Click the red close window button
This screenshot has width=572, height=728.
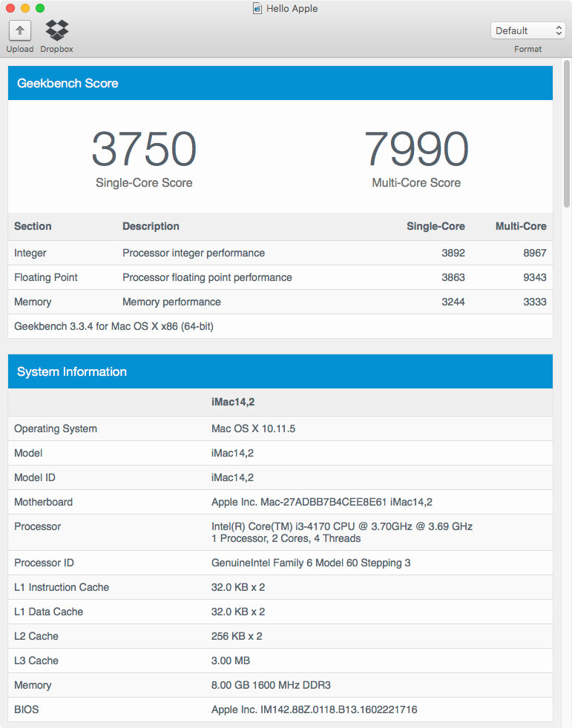point(10,8)
